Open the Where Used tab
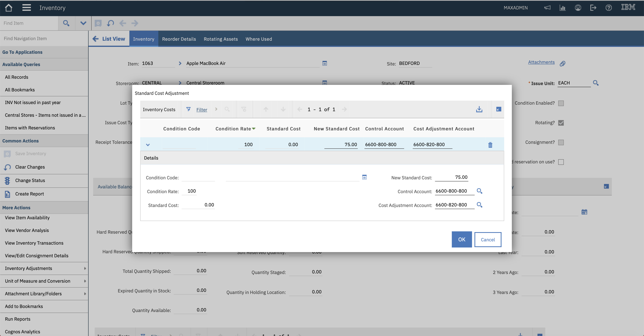644x336 pixels. (x=259, y=39)
